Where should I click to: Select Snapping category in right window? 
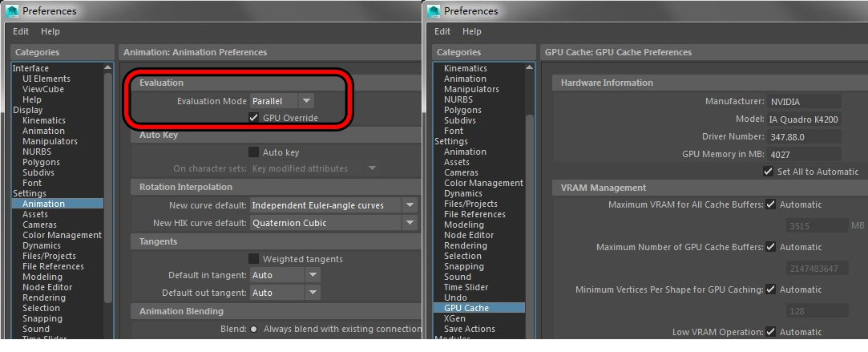click(x=464, y=266)
